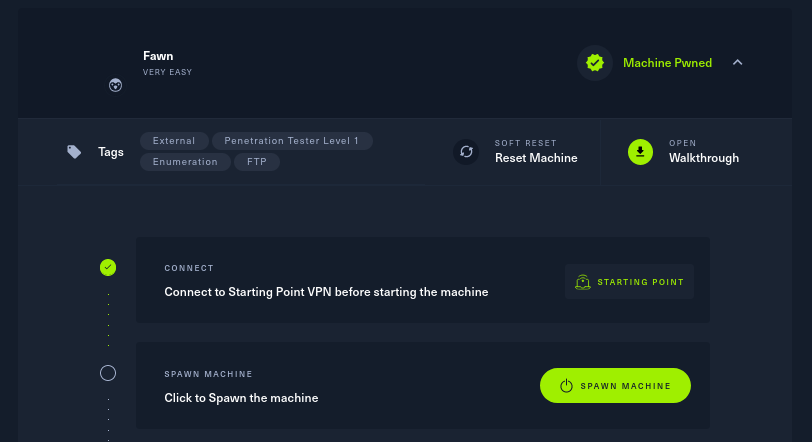The image size is (812, 442).
Task: Open the Walkthrough link
Action: (x=704, y=158)
